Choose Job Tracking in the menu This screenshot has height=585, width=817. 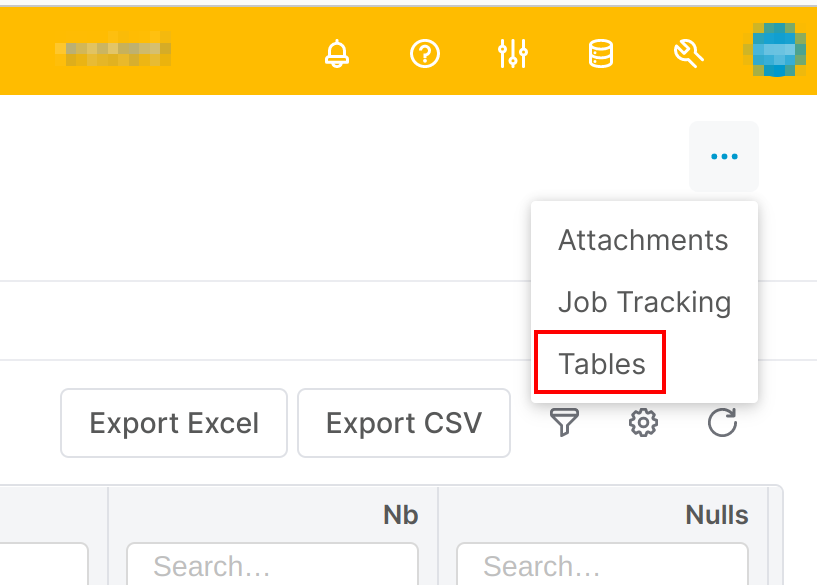click(x=644, y=302)
